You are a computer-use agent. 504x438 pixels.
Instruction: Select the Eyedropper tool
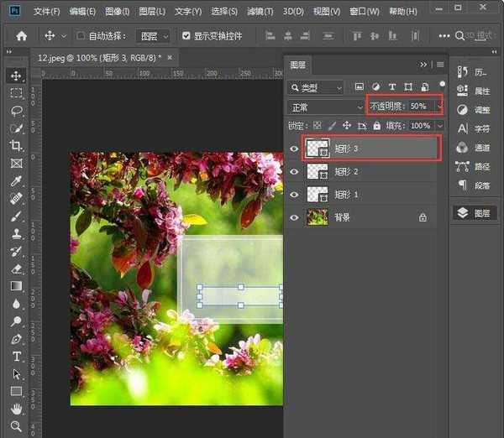(x=16, y=181)
